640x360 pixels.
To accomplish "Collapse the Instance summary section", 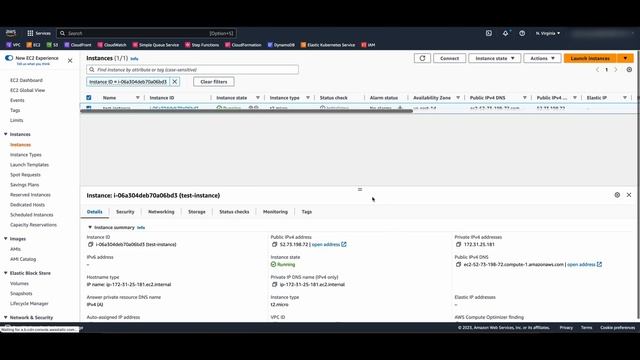I will (x=90, y=227).
